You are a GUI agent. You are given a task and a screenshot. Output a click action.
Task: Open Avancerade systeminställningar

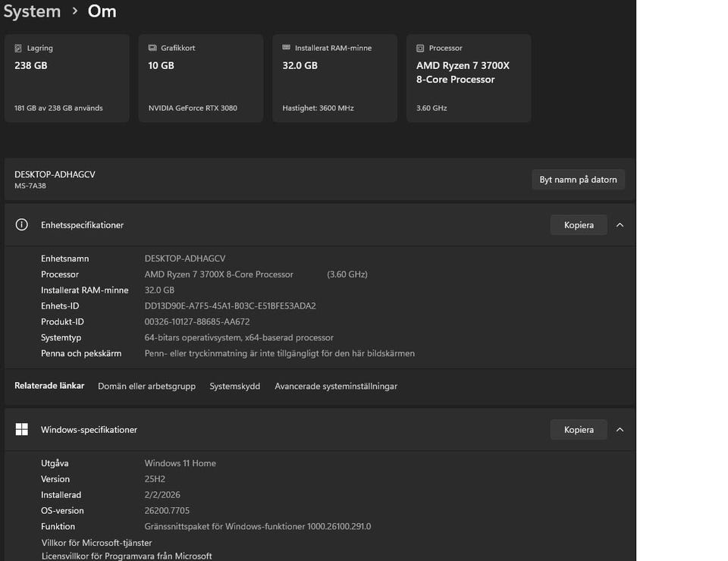click(x=335, y=386)
